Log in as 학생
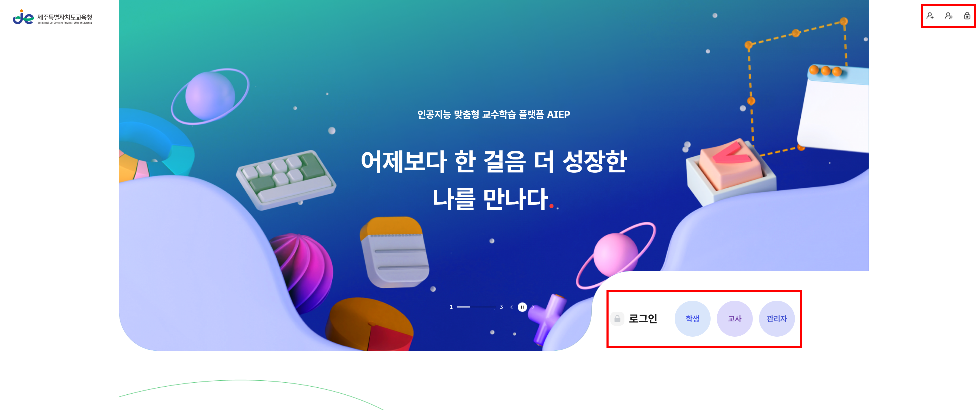This screenshot has height=410, width=980. point(692,319)
